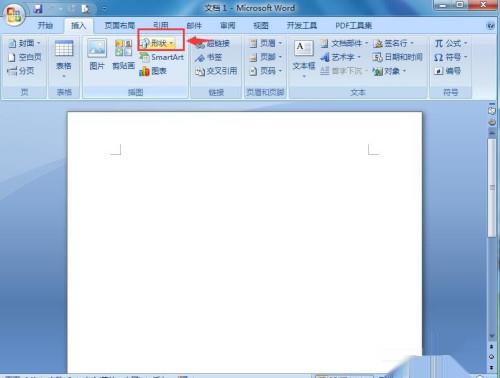The image size is (500, 378).
Task: Open the 公式 equation gallery
Action: tap(451, 43)
